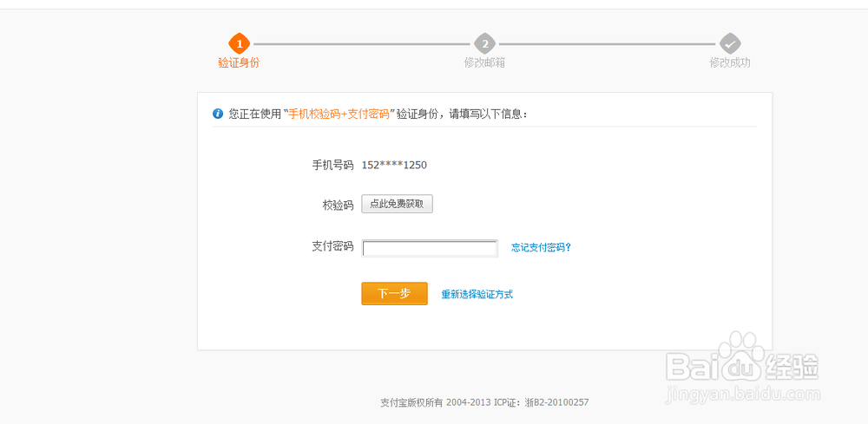Click the orange 下一步 button

tap(394, 294)
